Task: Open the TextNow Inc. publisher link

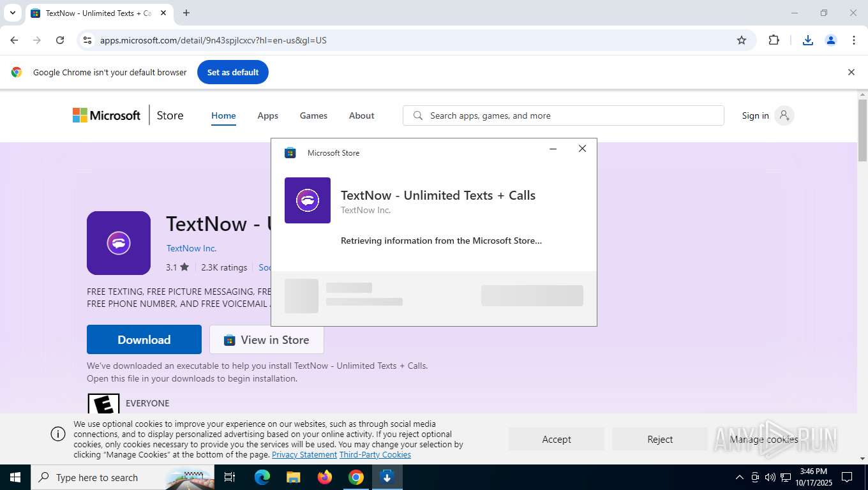Action: (x=191, y=248)
